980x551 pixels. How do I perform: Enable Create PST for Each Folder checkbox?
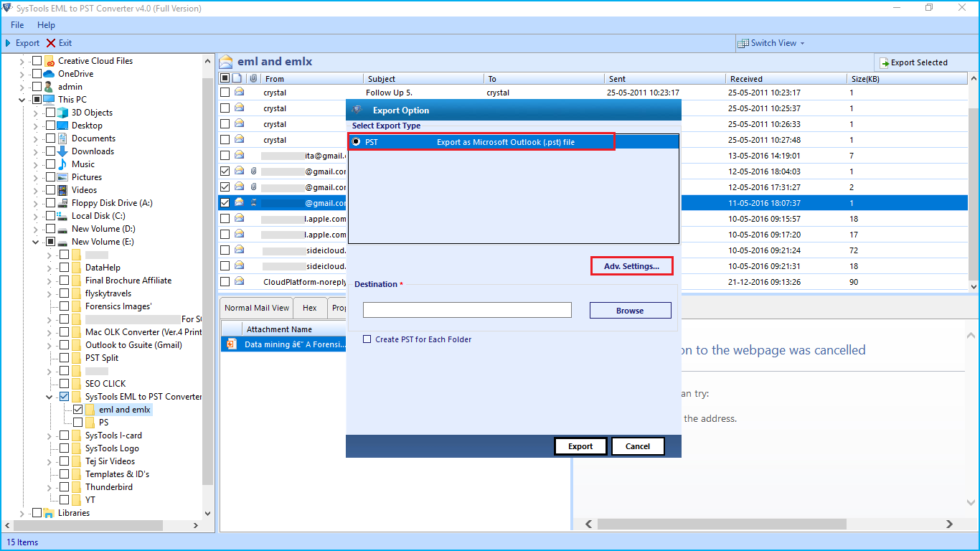pos(367,339)
